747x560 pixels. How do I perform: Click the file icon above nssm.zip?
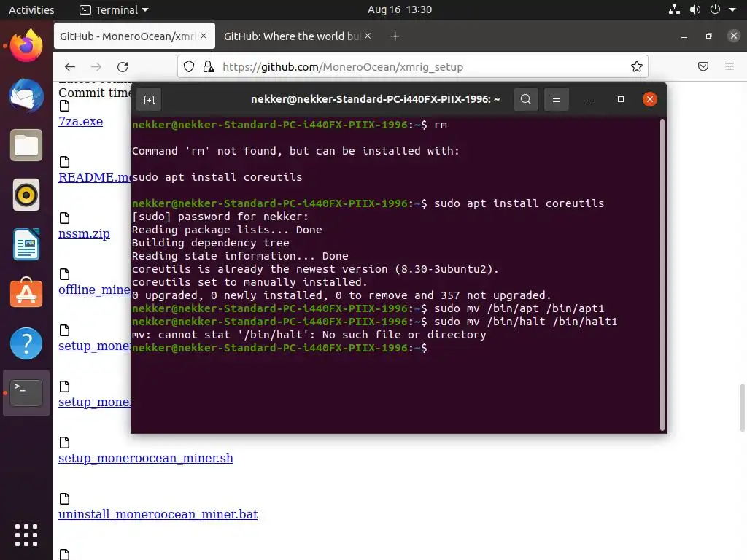coord(64,218)
